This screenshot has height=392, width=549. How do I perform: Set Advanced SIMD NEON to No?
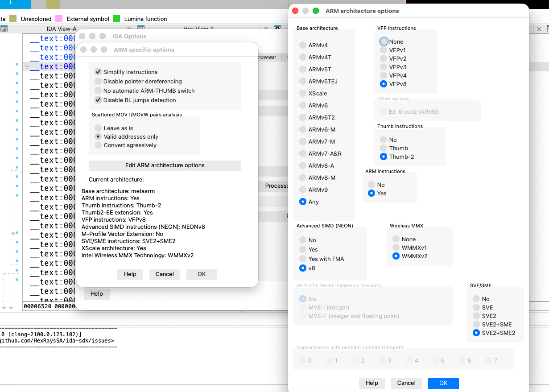pyautogui.click(x=303, y=240)
